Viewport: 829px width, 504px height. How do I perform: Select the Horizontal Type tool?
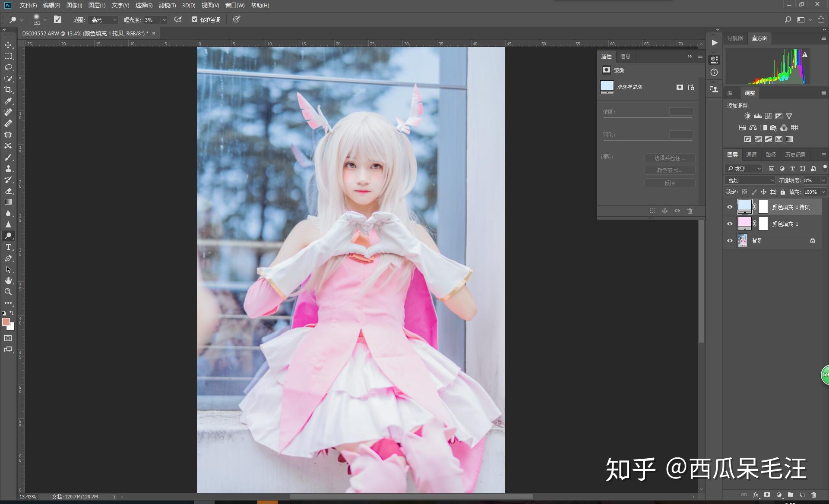[8, 247]
